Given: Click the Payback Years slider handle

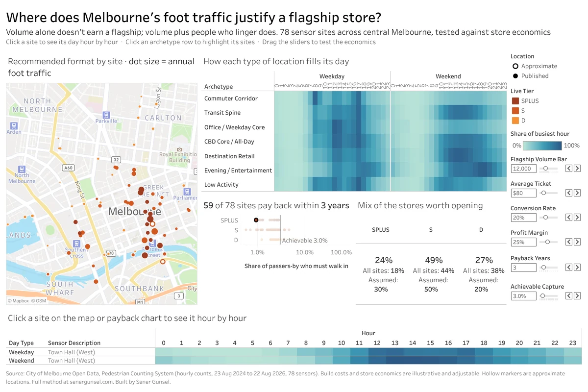Looking at the screenshot, I should tap(543, 268).
